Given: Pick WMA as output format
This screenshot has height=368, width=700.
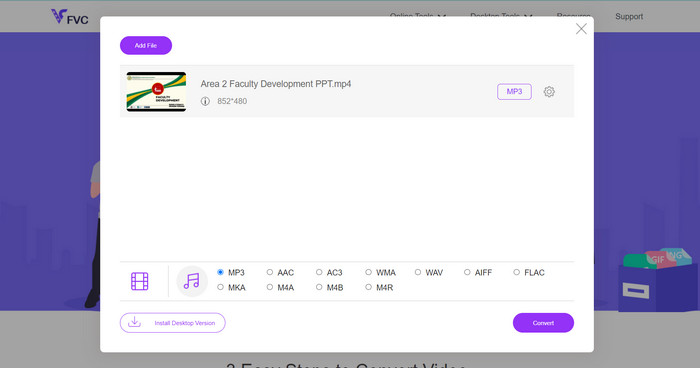Looking at the screenshot, I should coord(368,272).
